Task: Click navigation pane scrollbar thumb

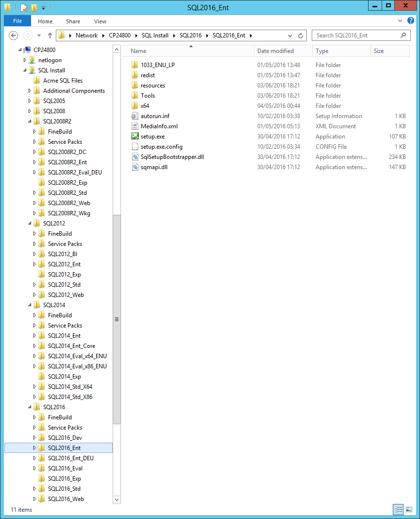Action: click(117, 319)
